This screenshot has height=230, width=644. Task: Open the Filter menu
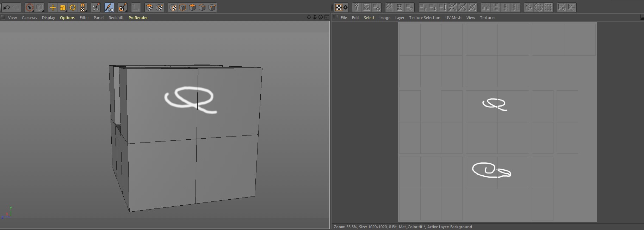84,18
